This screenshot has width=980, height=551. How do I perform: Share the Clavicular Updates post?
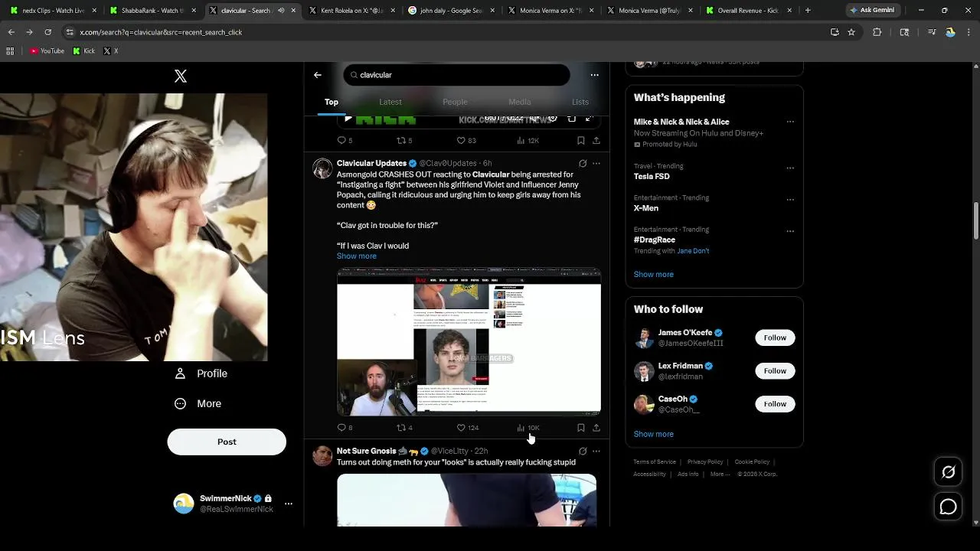[596, 428]
